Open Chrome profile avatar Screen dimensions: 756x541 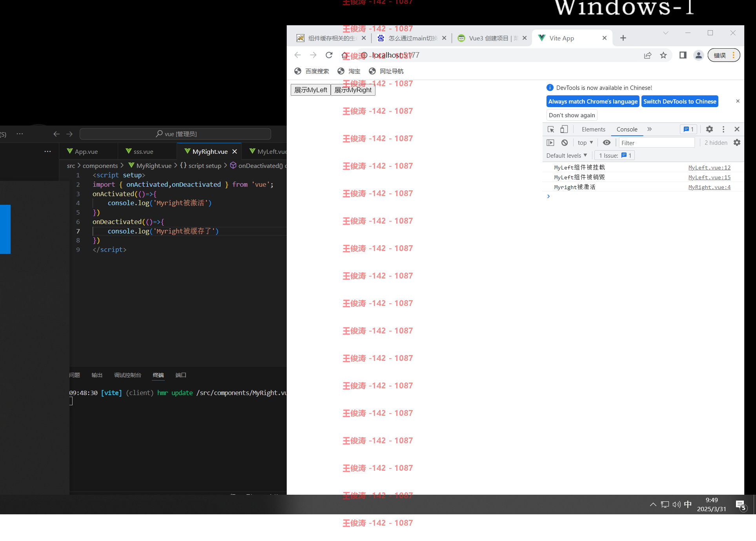[x=699, y=55]
